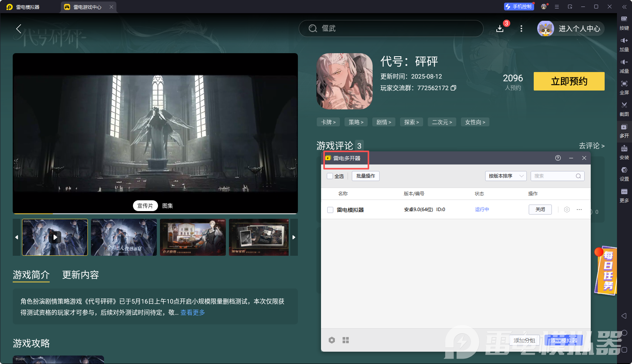Decrease emulator volume with 减量 icon
Screen dimensions: 632x364
click(624, 66)
